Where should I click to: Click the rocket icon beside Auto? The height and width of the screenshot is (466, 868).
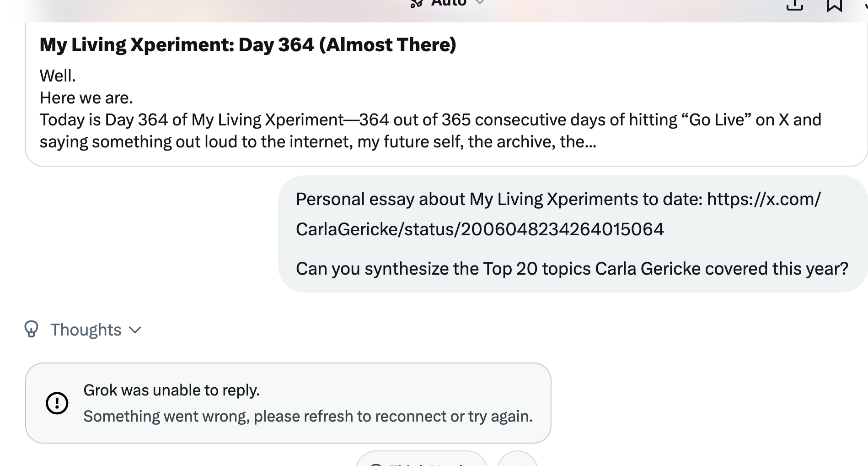click(417, 4)
